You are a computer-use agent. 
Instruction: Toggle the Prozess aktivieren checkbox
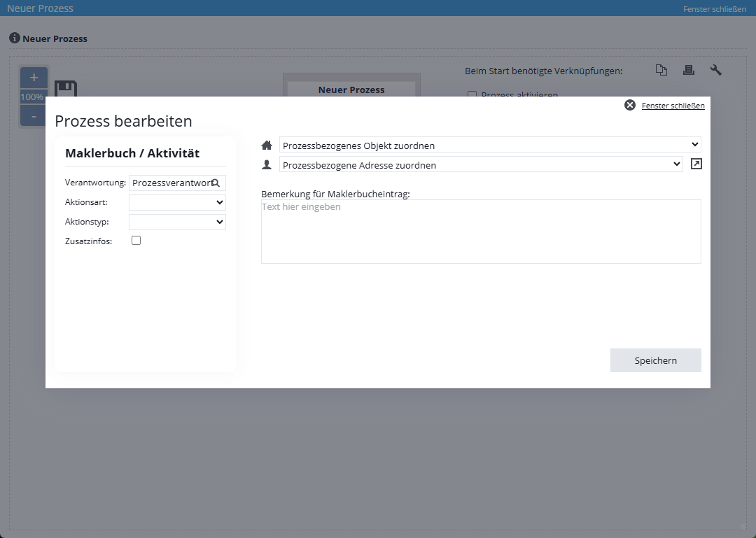[x=472, y=94]
